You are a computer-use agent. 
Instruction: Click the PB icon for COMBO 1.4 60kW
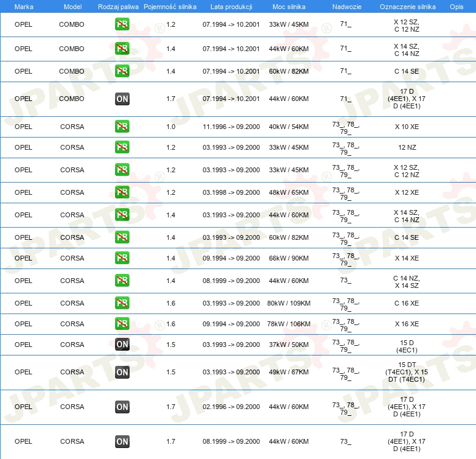tap(122, 71)
